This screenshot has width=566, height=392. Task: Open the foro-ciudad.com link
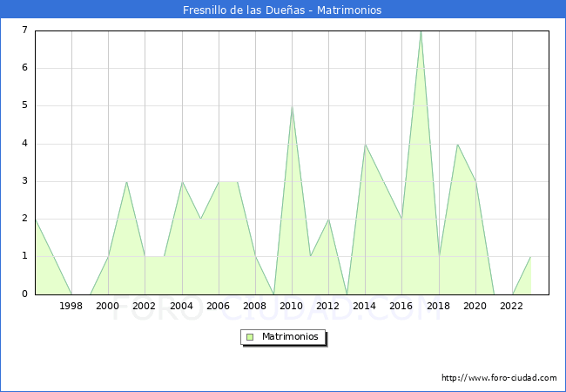[x=499, y=378]
